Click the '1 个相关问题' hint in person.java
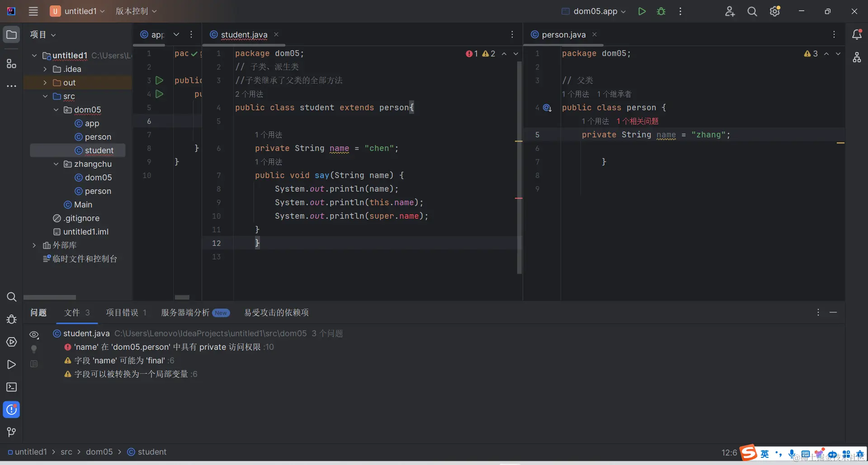The image size is (868, 465). [637, 121]
